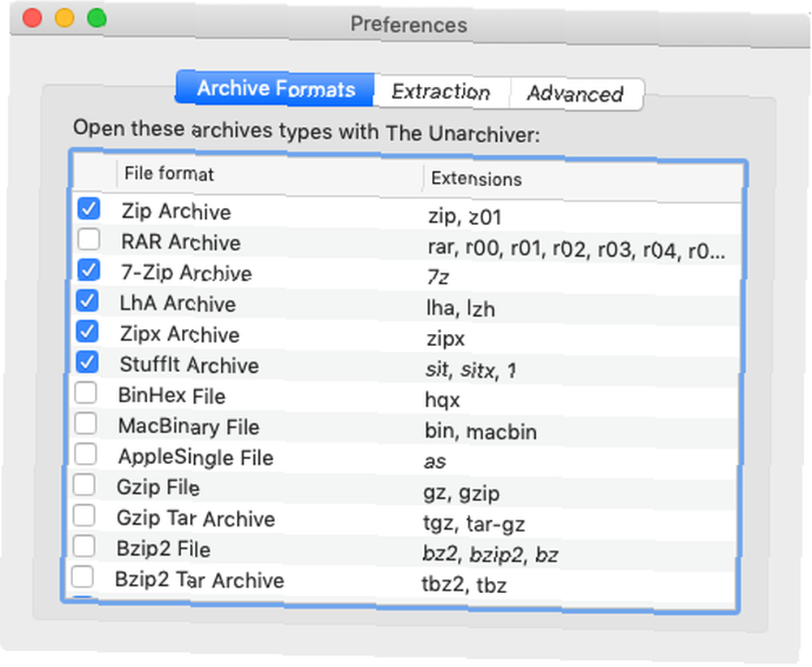Close the Preferences window
The image size is (812, 667).
32,18
